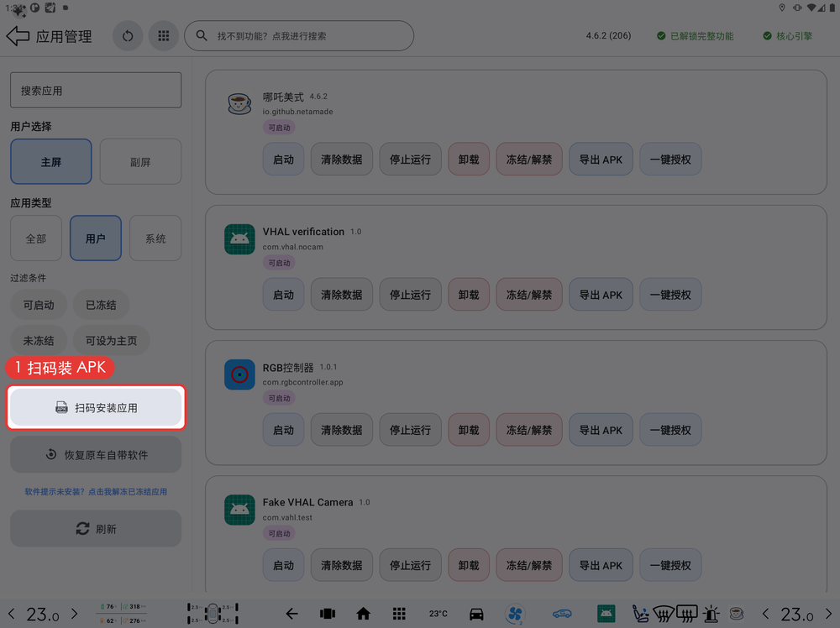Decrease right temperature with left chevron
840x628 pixels.
tap(765, 614)
